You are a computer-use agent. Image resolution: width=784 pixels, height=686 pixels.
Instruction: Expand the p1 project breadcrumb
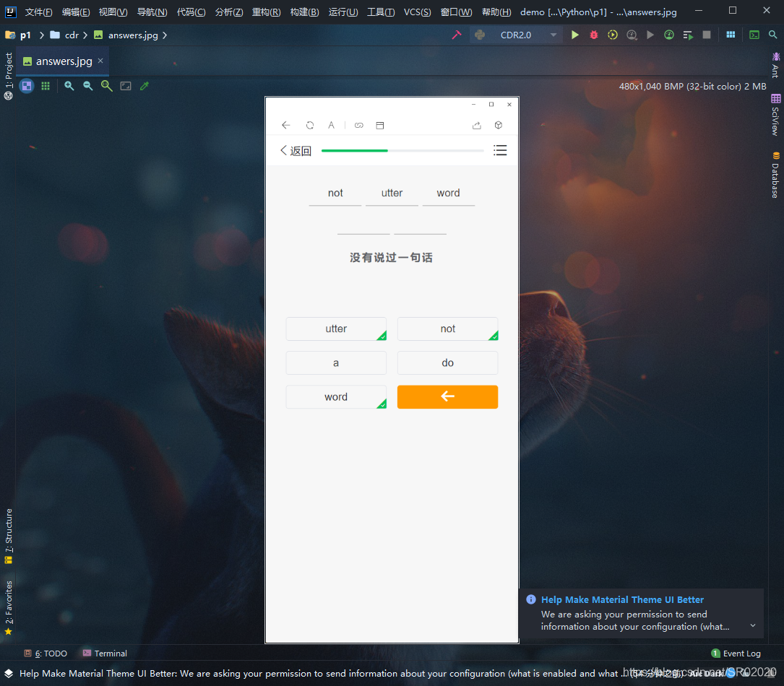click(x=25, y=35)
